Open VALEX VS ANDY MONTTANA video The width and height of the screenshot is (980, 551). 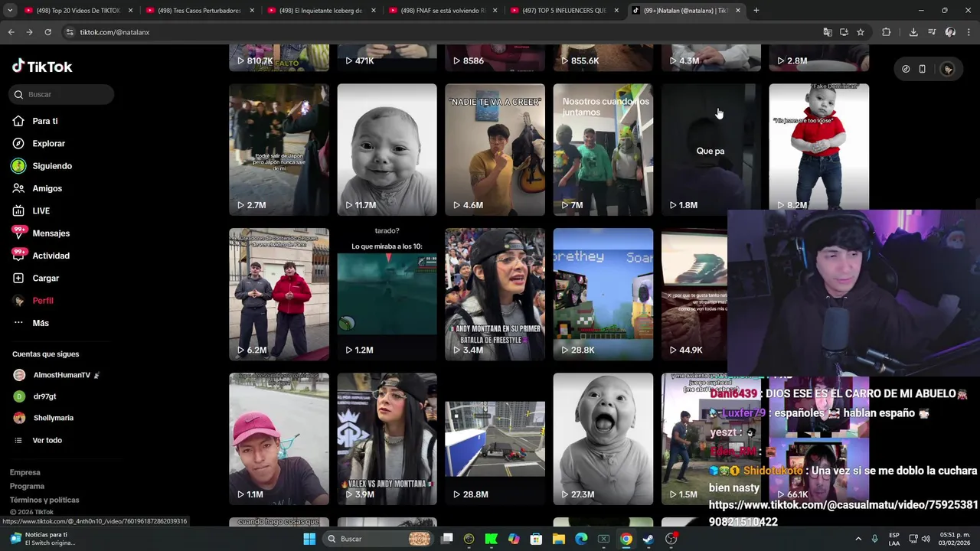click(x=387, y=439)
